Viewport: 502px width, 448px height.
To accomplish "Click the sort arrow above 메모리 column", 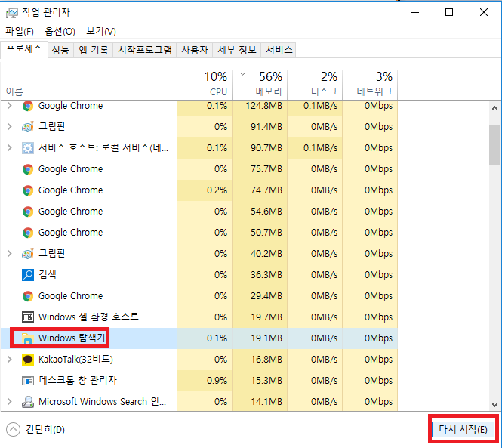I will tap(242, 74).
